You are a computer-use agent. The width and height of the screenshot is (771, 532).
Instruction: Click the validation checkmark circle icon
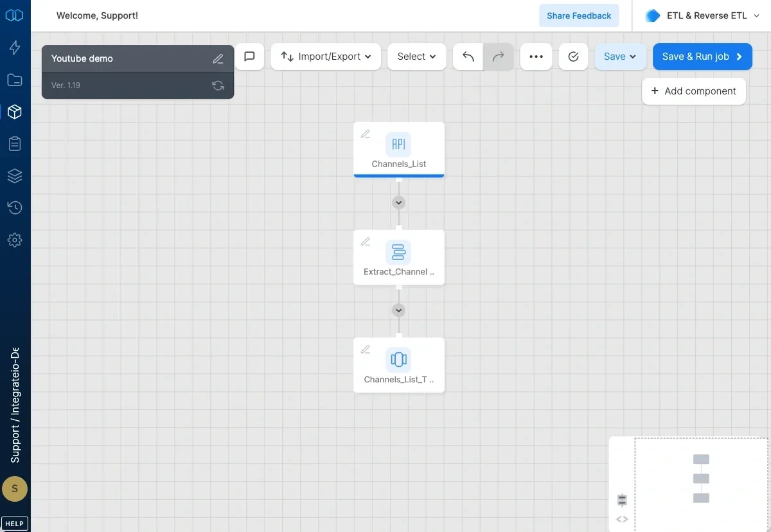click(x=573, y=57)
